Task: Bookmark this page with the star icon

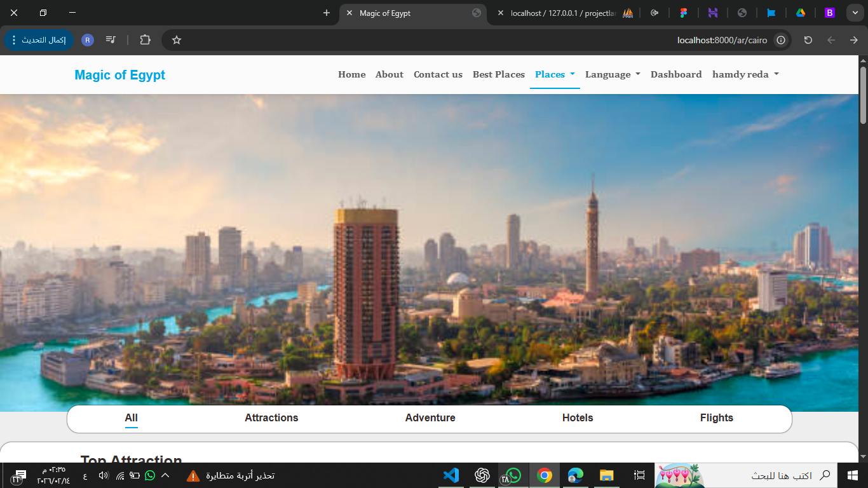Action: [x=177, y=40]
